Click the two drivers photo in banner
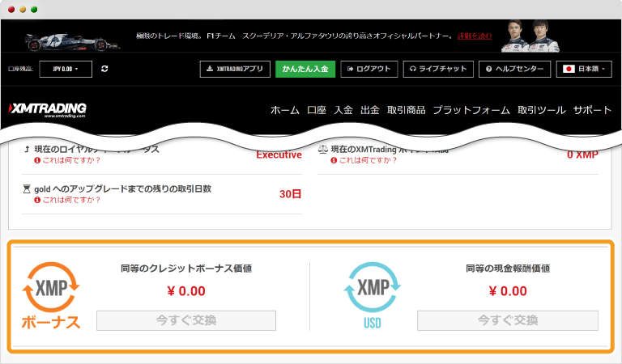Screen dimensions: 622x364 530,36
